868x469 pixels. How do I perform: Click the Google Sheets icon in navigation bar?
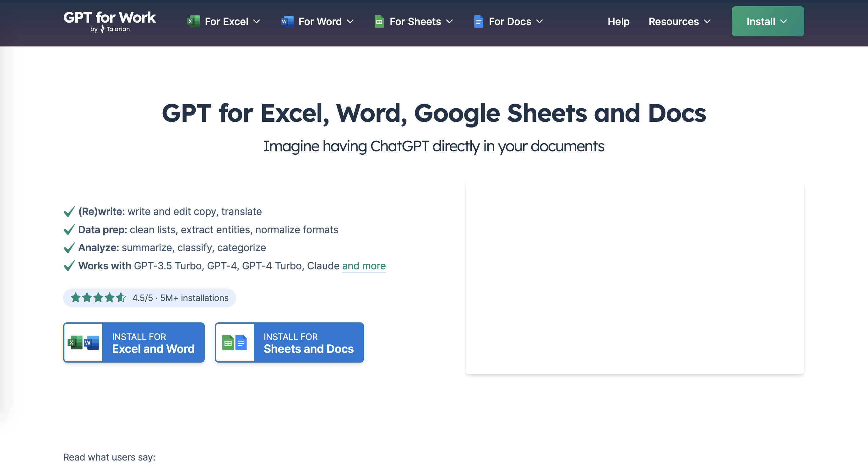coord(379,22)
